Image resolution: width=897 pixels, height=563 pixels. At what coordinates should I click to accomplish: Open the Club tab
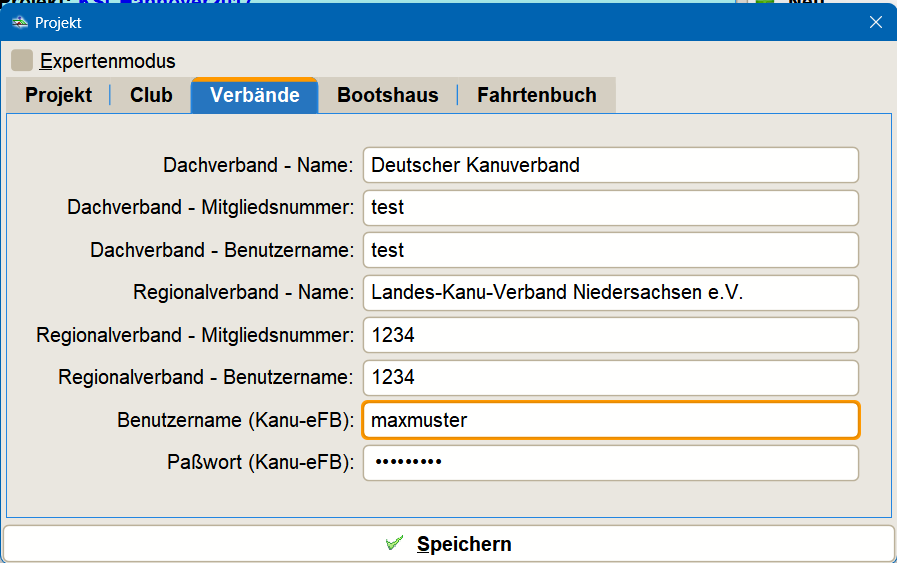pyautogui.click(x=151, y=95)
